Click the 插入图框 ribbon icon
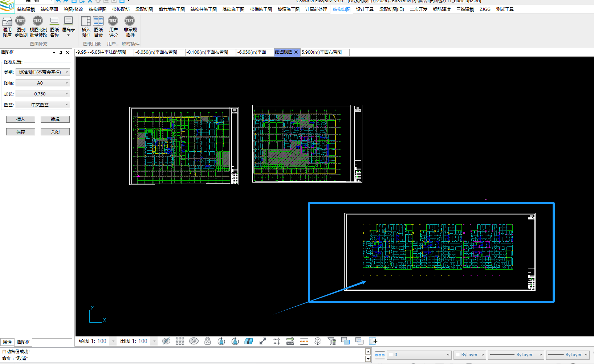The height and width of the screenshot is (364, 594). (86, 27)
